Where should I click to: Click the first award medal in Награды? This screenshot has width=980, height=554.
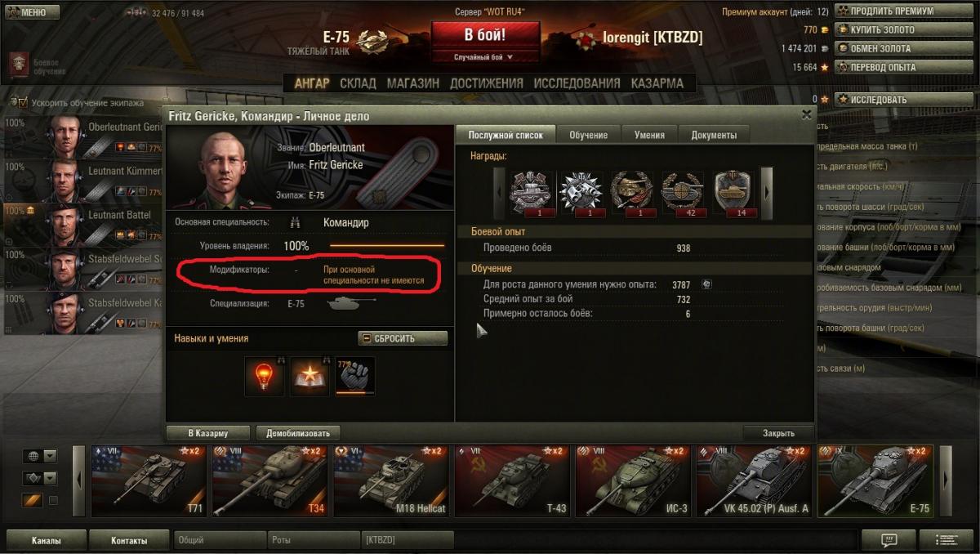coord(532,193)
